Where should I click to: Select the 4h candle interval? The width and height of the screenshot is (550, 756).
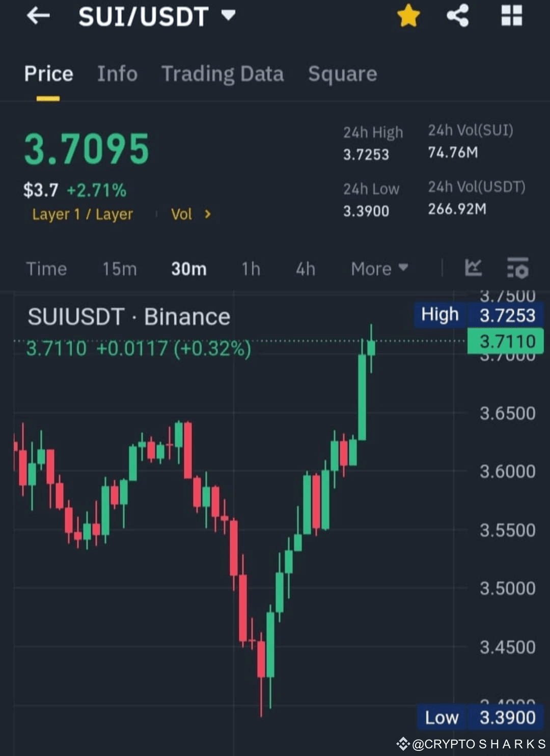[x=305, y=268]
